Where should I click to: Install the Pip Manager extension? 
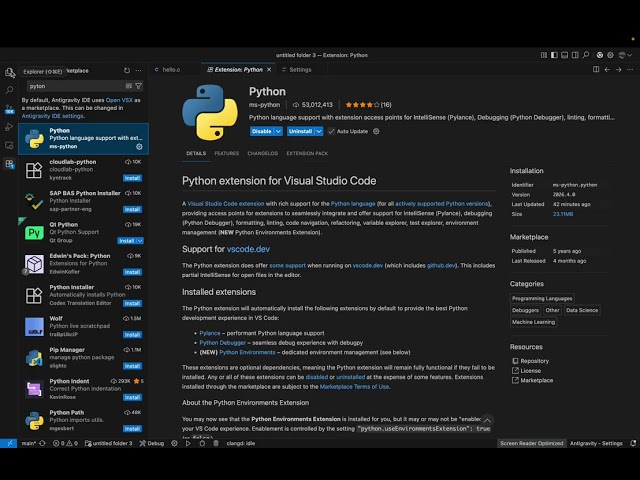coord(132,366)
